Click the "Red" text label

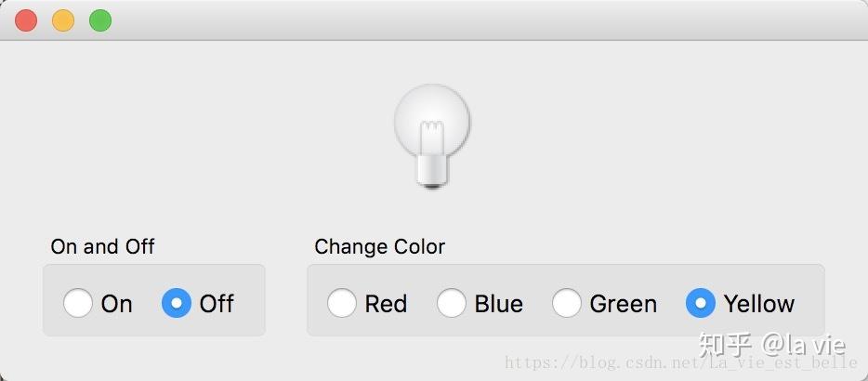pos(386,304)
